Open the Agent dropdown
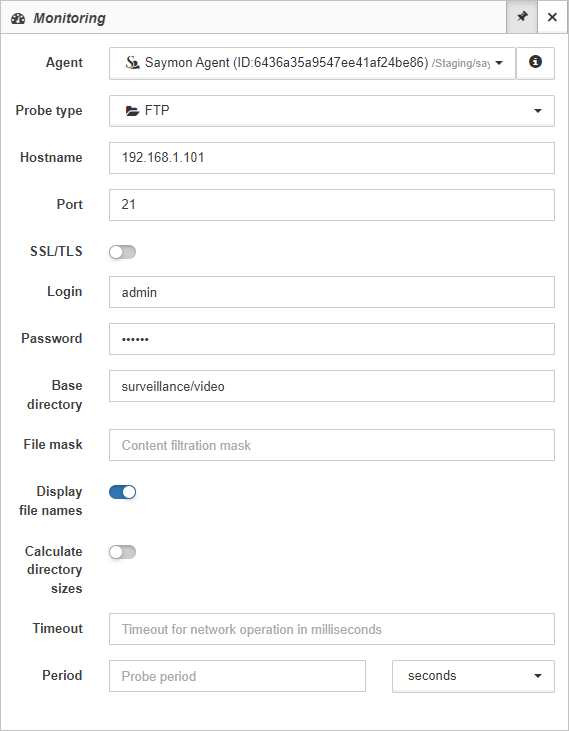Screen dimensions: 569x731 tap(312, 63)
